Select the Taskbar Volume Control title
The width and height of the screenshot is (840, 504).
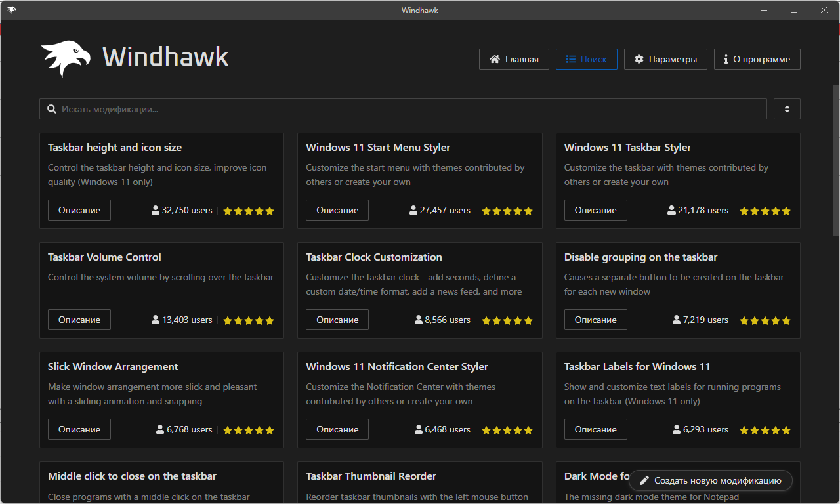click(x=104, y=257)
